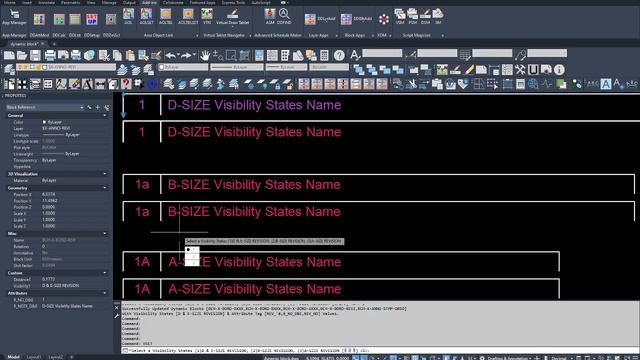Switch to the Home ribbon tab
Screen dimensions: 640x360
[9, 2]
